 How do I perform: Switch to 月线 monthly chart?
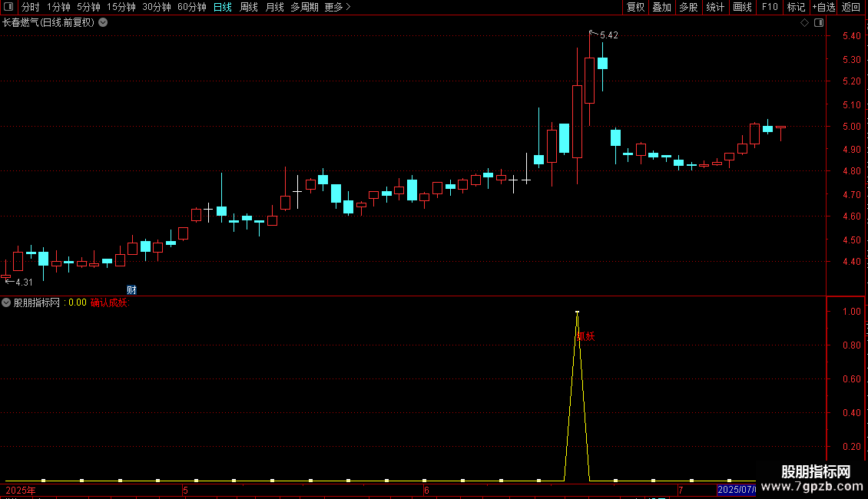274,7
